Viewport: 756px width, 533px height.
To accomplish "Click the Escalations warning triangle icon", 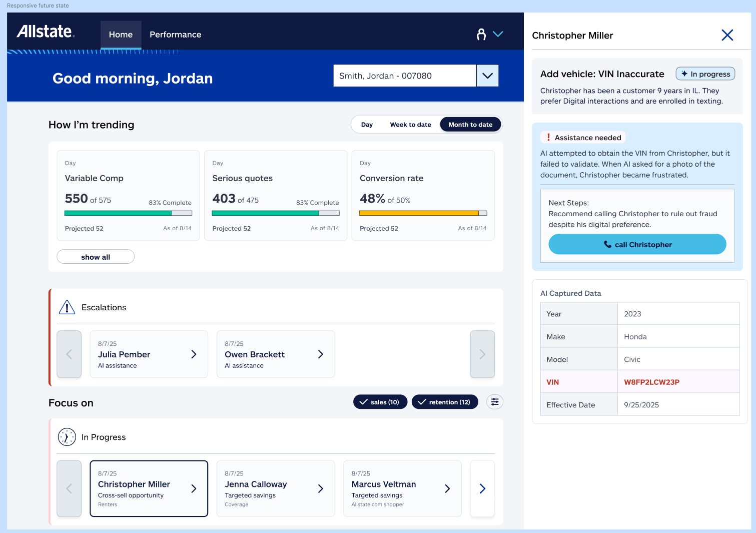I will click(x=67, y=307).
